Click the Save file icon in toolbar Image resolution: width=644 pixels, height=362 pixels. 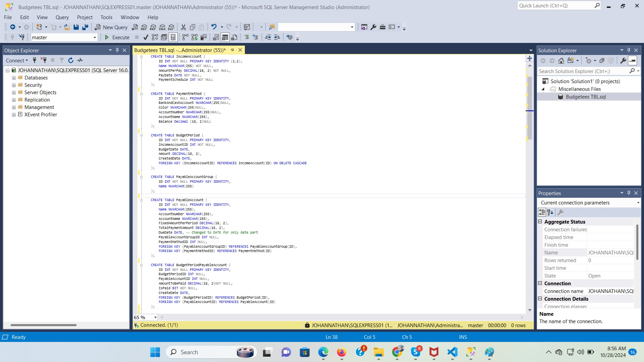point(76,27)
